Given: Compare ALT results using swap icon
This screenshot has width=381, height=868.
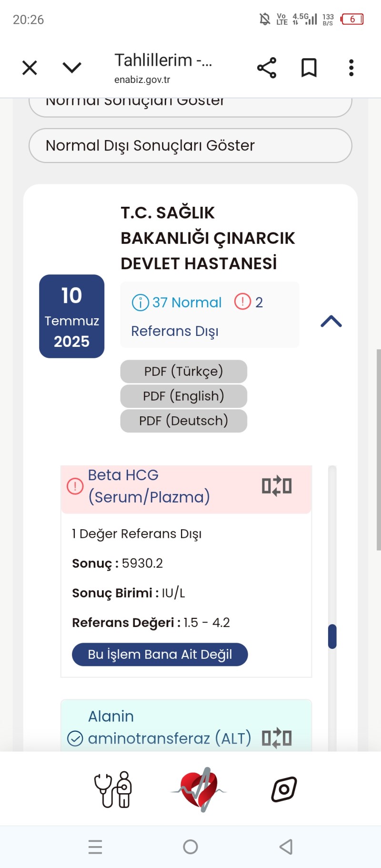Looking at the screenshot, I should pyautogui.click(x=277, y=738).
